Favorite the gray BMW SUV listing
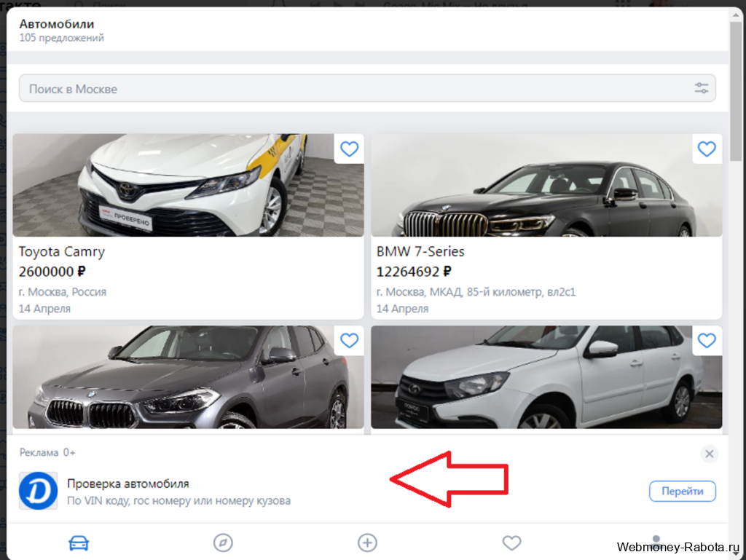 pos(349,340)
